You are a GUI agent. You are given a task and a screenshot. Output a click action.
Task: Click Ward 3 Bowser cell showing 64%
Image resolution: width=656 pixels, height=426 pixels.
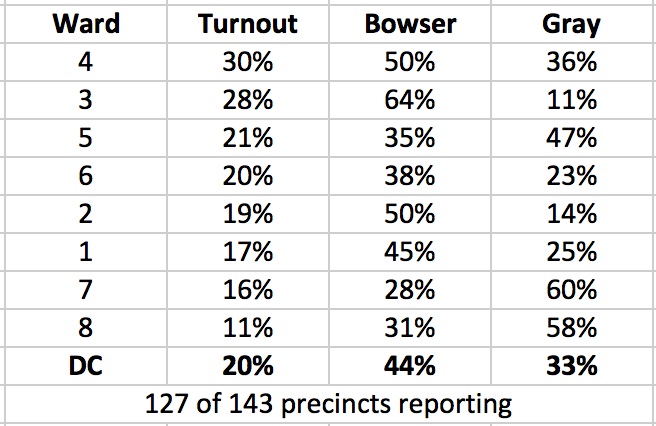point(410,100)
